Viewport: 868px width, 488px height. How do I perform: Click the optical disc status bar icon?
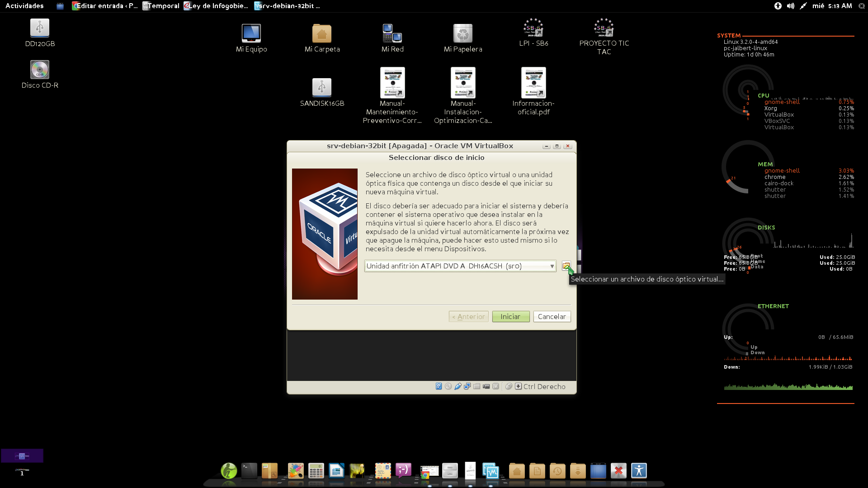448,386
